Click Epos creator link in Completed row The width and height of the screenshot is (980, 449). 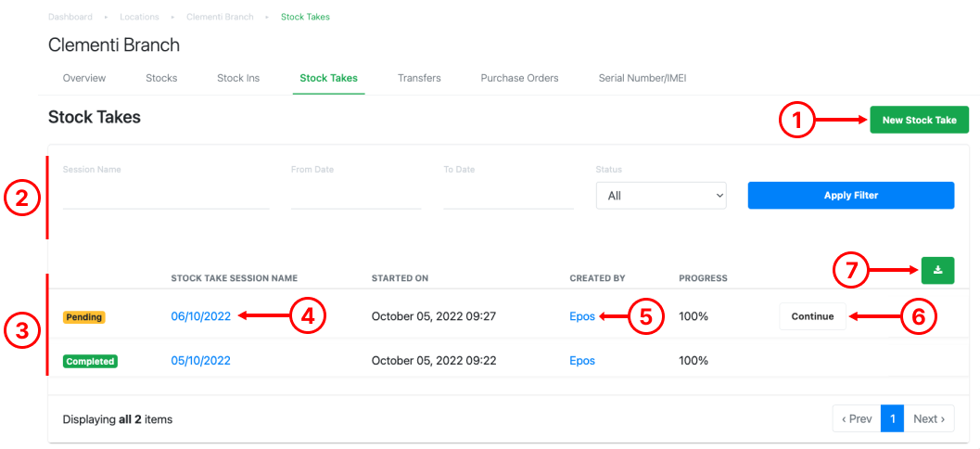tap(582, 361)
